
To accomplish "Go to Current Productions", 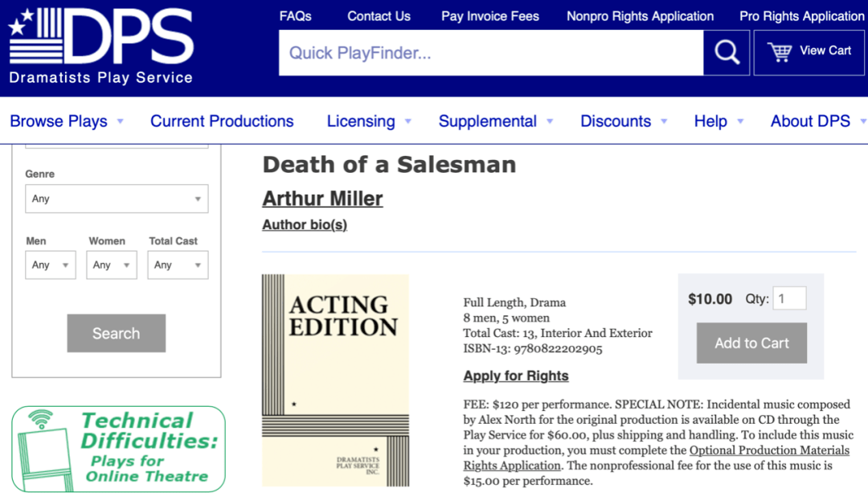I will click(x=222, y=121).
